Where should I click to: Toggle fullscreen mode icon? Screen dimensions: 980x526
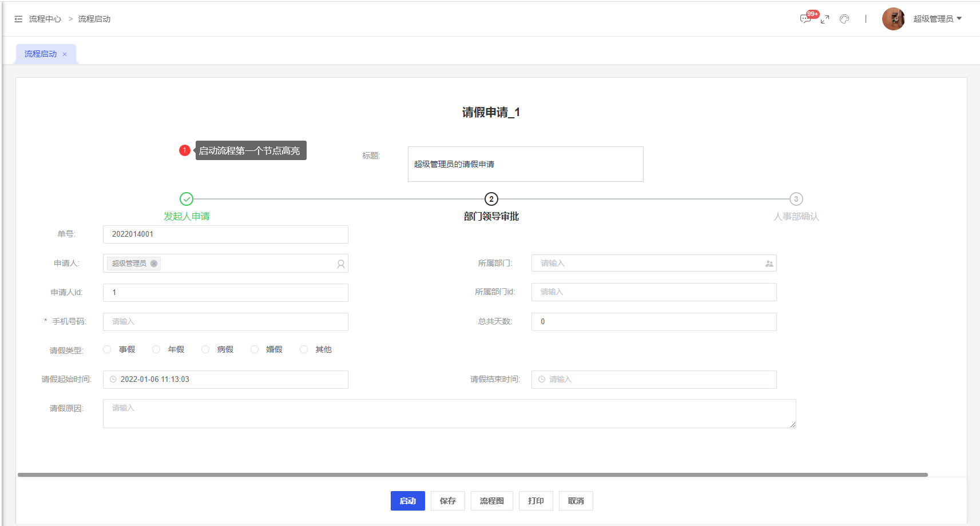[x=825, y=19]
